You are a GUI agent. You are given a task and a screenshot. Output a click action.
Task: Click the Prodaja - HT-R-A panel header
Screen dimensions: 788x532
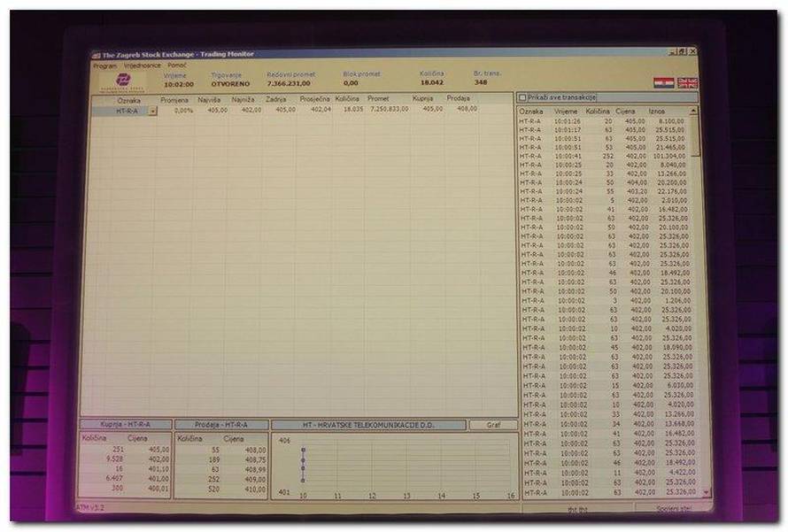220,425
